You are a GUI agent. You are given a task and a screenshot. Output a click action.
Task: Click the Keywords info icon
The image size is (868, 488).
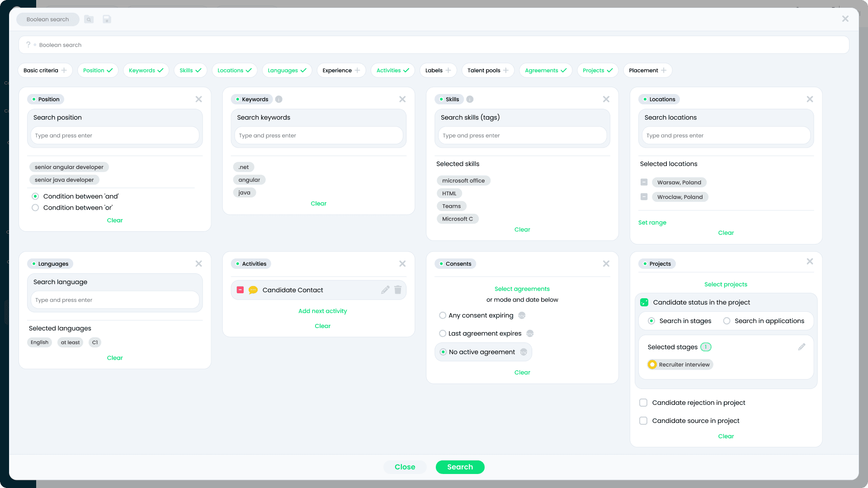(279, 99)
